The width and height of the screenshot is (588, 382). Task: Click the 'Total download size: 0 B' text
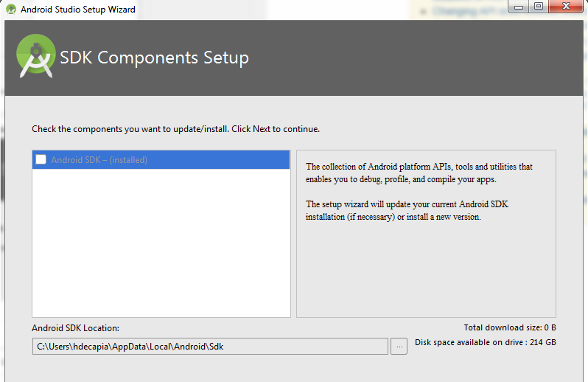point(510,327)
